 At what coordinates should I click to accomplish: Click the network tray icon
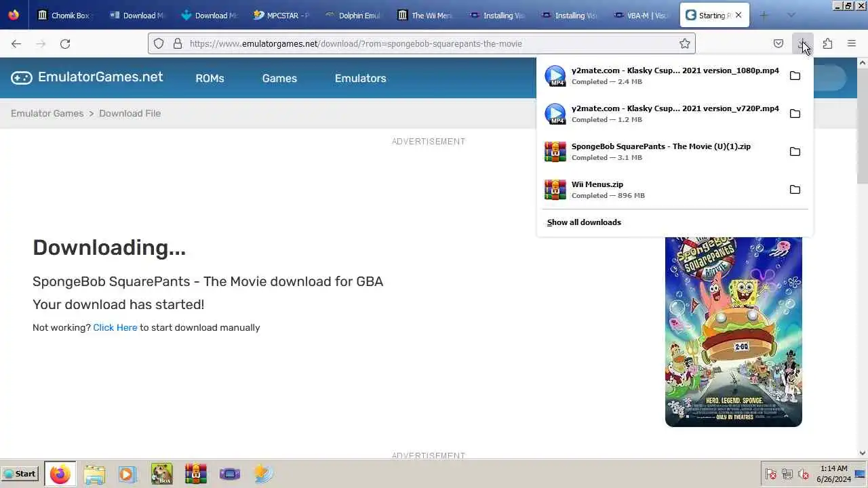click(787, 474)
